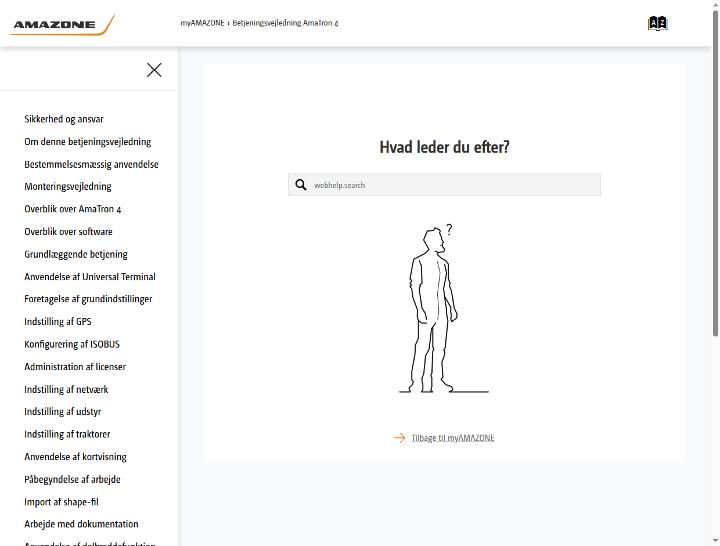Open Sikkerhed og ansvar chapter
This screenshot has width=720, height=546.
[64, 119]
